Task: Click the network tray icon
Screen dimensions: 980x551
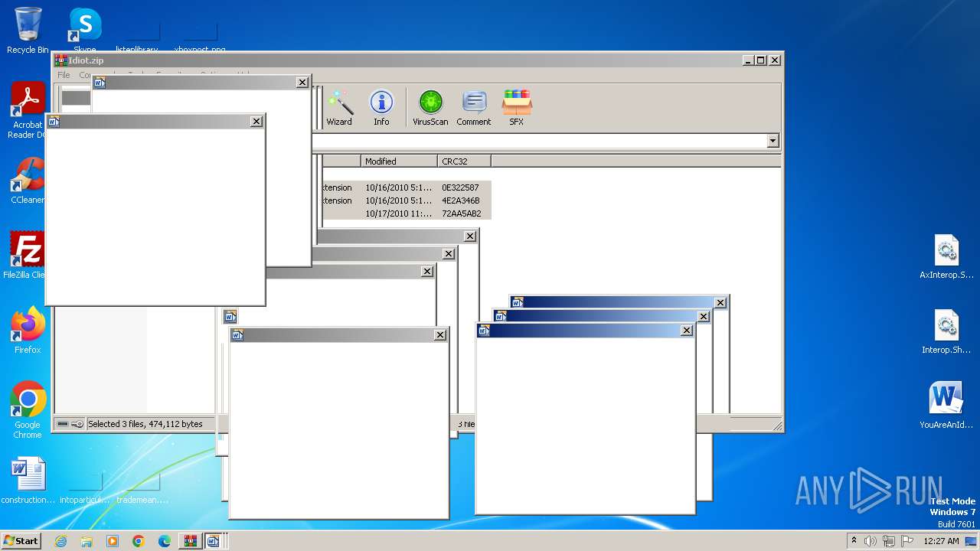Action: (x=889, y=541)
